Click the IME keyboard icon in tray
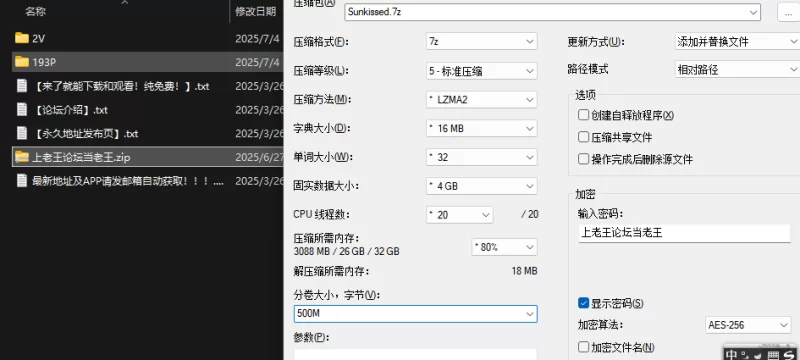The image size is (800, 360). pos(773,355)
